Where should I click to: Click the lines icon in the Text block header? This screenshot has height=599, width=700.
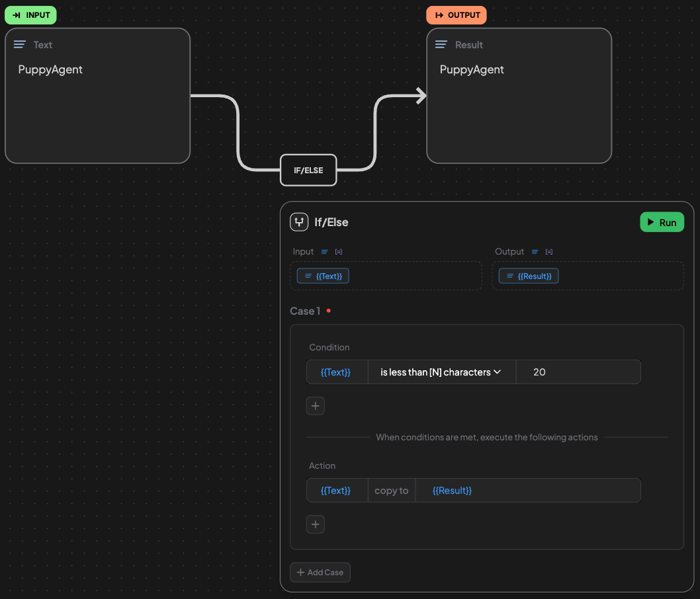click(x=20, y=45)
